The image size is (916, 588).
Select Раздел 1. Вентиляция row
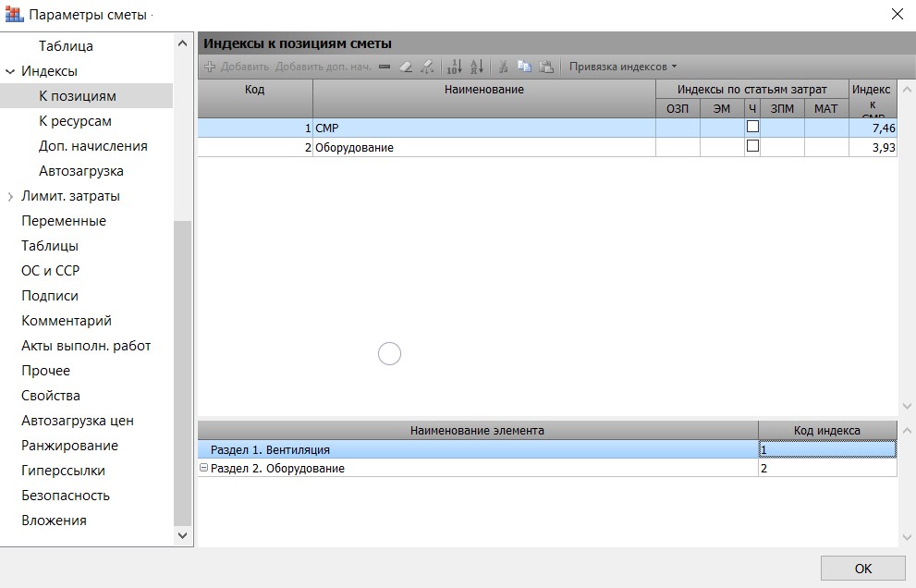pyautogui.click(x=477, y=449)
